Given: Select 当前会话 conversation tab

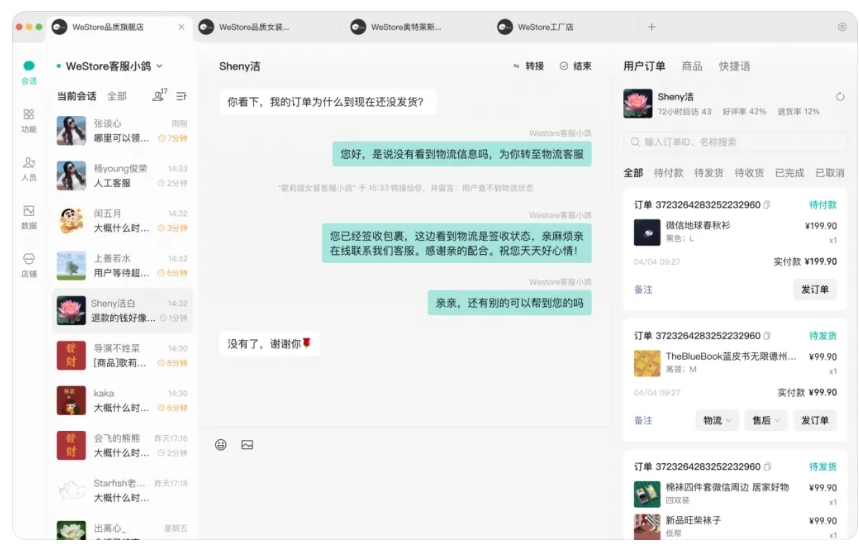Looking at the screenshot, I should point(77,96).
